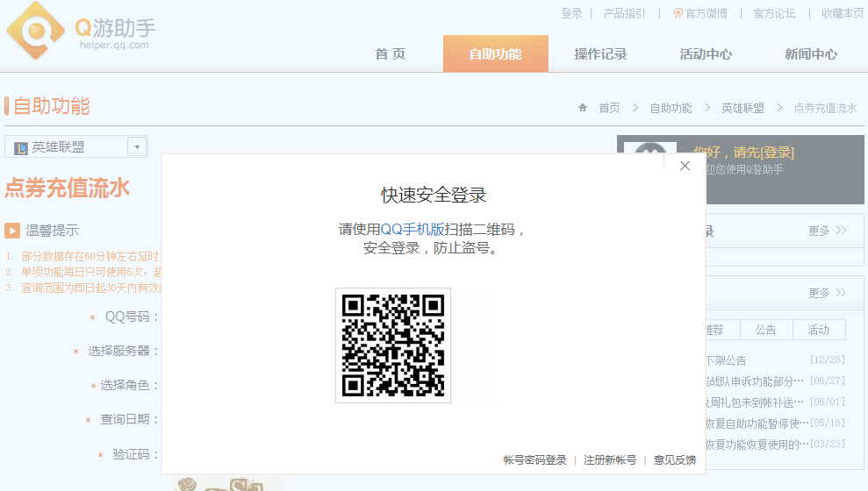
Task: Click the 官方微博 Weibo icon
Action: click(x=678, y=13)
